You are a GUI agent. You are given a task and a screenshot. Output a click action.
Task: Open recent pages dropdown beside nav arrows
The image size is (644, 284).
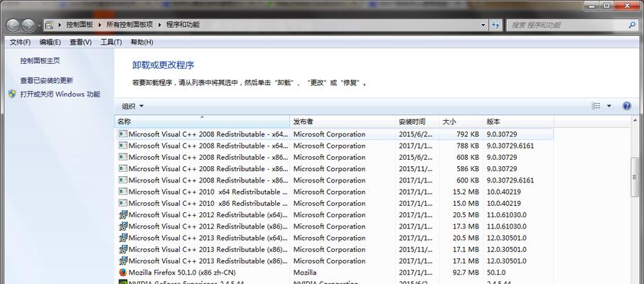(39, 26)
